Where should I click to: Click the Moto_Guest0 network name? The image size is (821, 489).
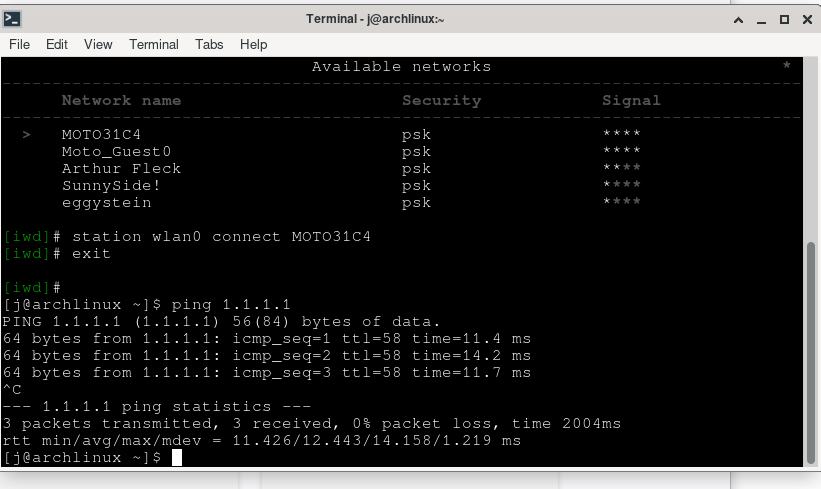pyautogui.click(x=116, y=152)
